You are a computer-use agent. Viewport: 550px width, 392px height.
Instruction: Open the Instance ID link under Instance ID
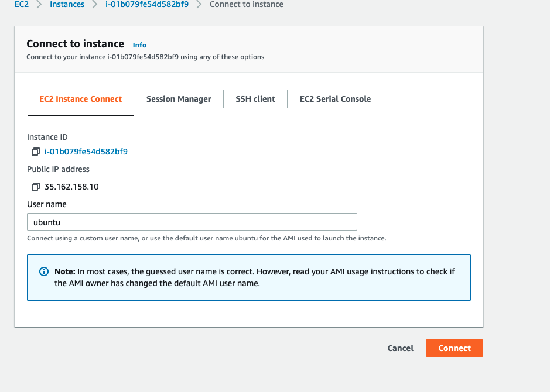[x=86, y=152]
